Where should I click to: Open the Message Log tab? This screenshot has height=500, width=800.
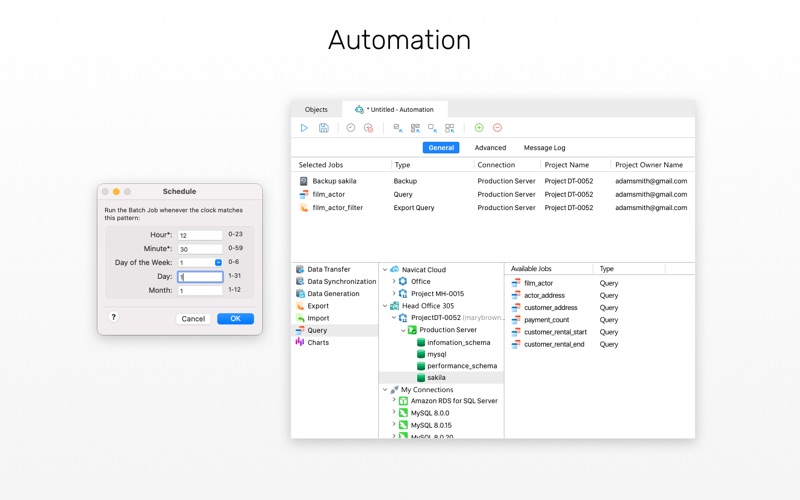coord(544,147)
